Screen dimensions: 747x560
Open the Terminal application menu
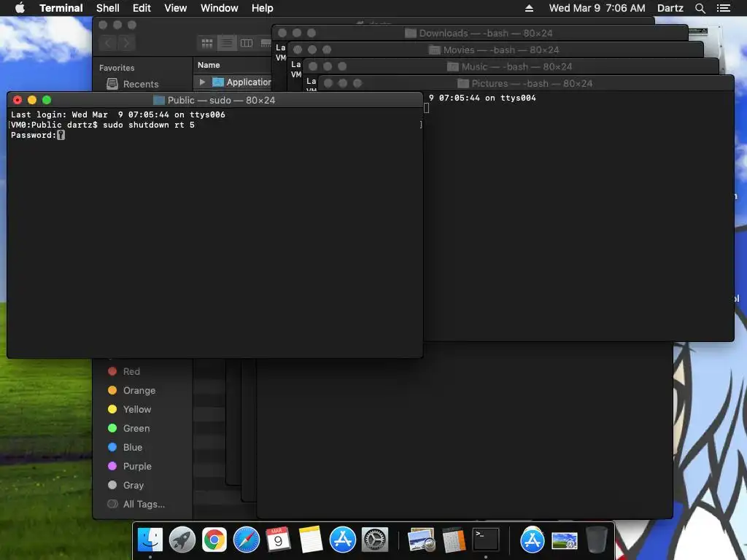pyautogui.click(x=61, y=8)
